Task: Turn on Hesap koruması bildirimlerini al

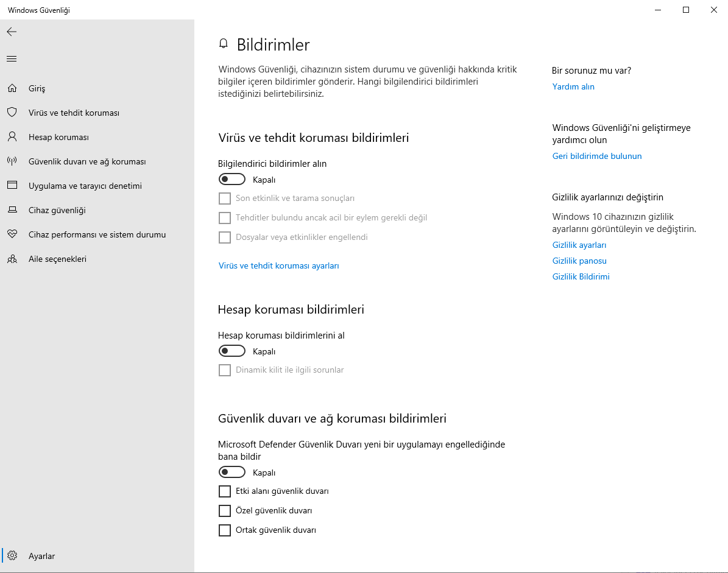Action: (231, 351)
